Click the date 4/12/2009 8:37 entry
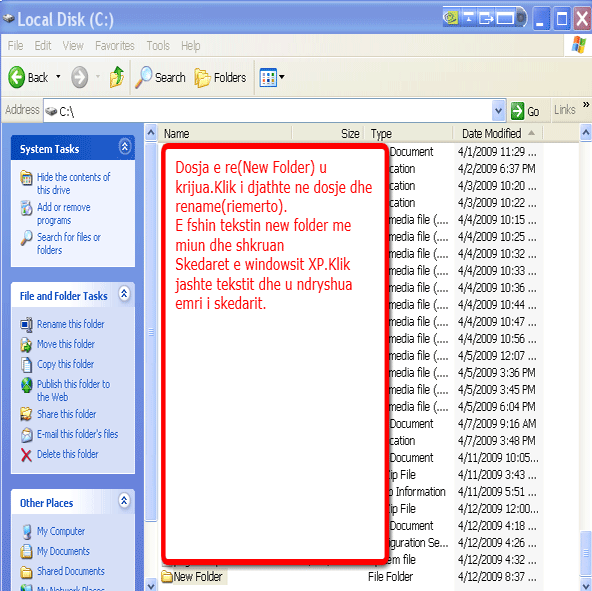Screen dimensions: 592x591 click(x=497, y=577)
